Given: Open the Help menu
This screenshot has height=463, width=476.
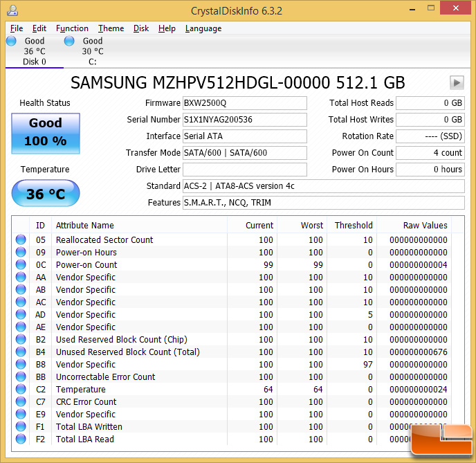Looking at the screenshot, I should (x=167, y=28).
